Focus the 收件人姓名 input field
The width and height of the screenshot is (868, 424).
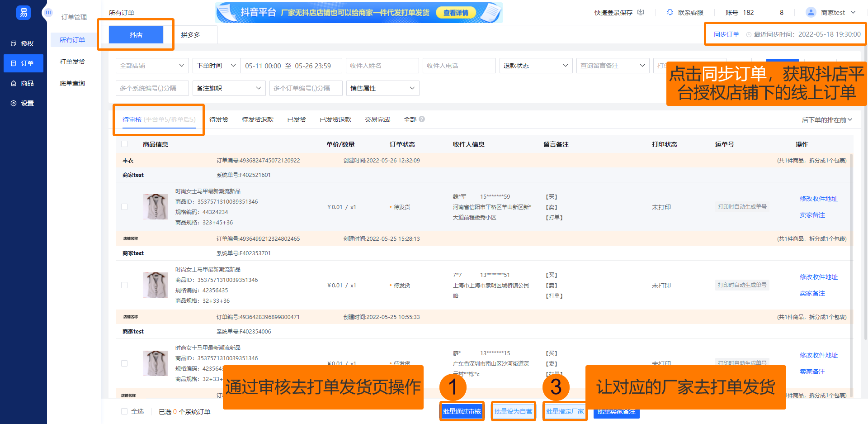coord(382,66)
